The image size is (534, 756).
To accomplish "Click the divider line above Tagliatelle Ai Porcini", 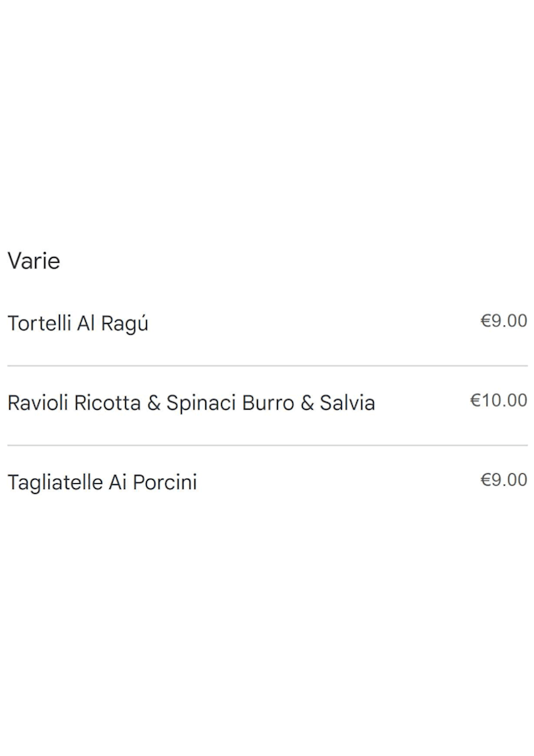I will point(267,446).
